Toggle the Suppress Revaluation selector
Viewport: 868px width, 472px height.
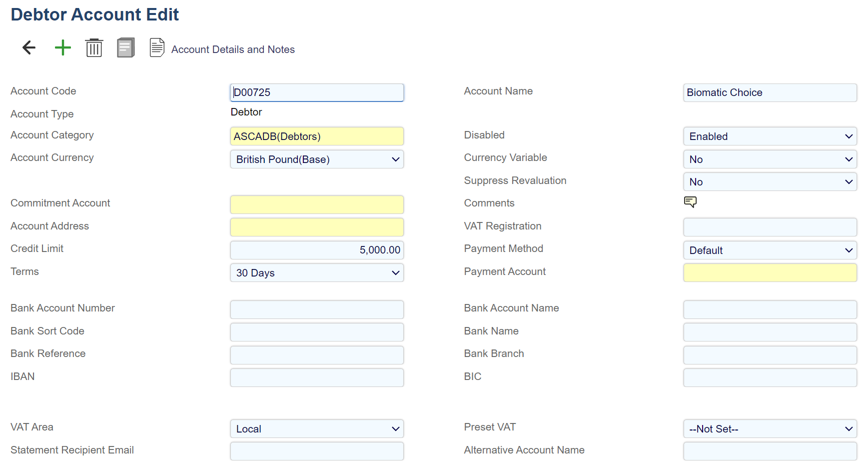click(x=770, y=182)
